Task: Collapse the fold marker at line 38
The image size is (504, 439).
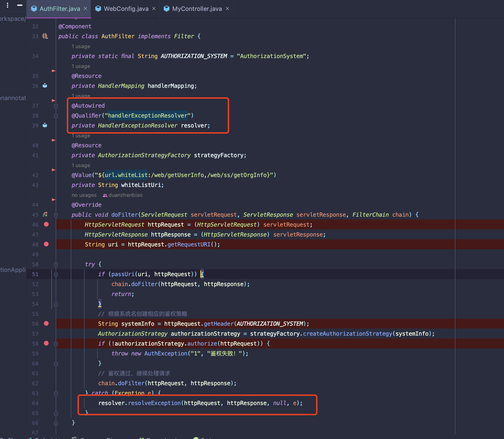Action: tap(56, 116)
